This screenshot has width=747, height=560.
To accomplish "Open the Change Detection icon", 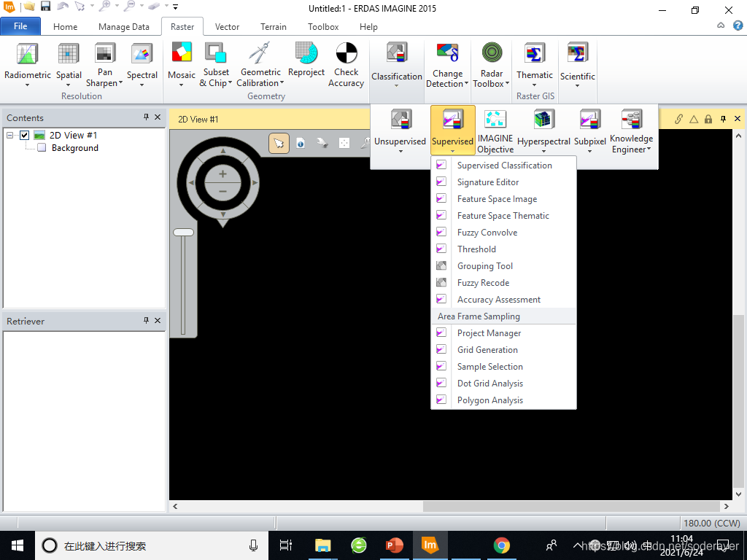I will point(447,52).
